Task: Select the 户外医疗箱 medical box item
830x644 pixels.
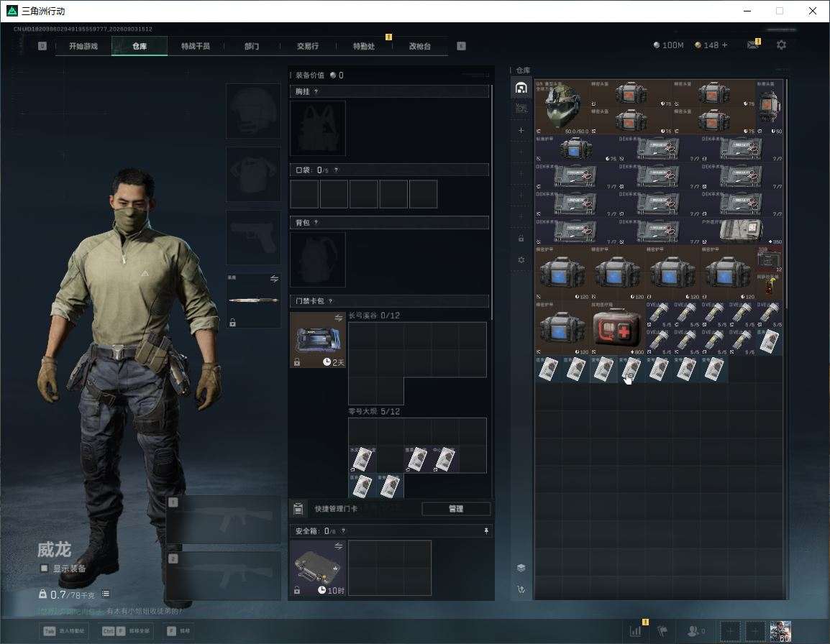Action: 741,231
